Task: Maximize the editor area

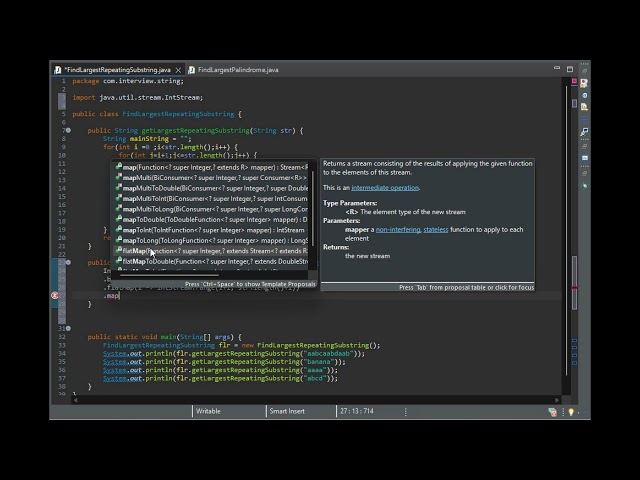Action: click(x=570, y=69)
